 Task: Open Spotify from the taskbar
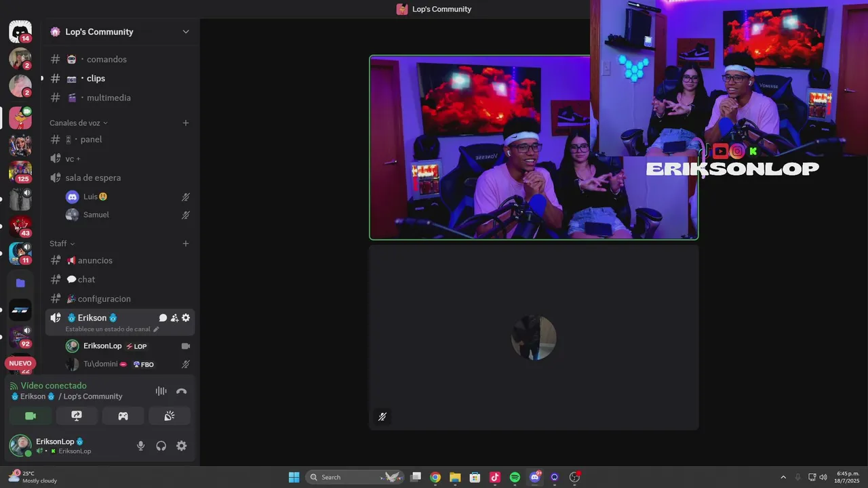click(x=515, y=477)
